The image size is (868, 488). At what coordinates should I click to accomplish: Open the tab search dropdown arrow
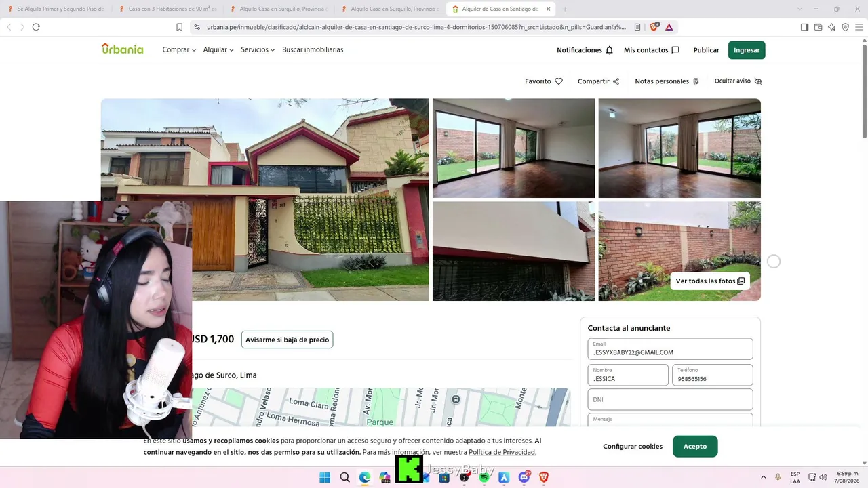coord(800,9)
